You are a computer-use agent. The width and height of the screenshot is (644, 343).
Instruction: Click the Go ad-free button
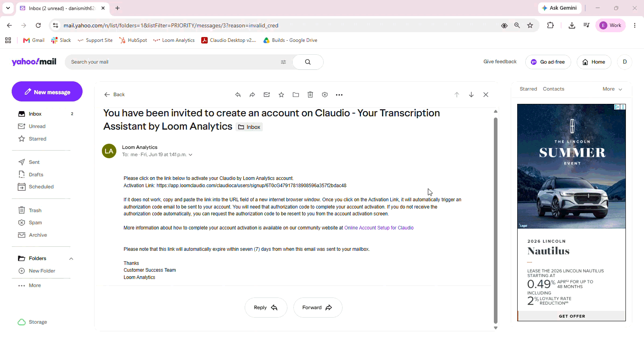point(548,62)
